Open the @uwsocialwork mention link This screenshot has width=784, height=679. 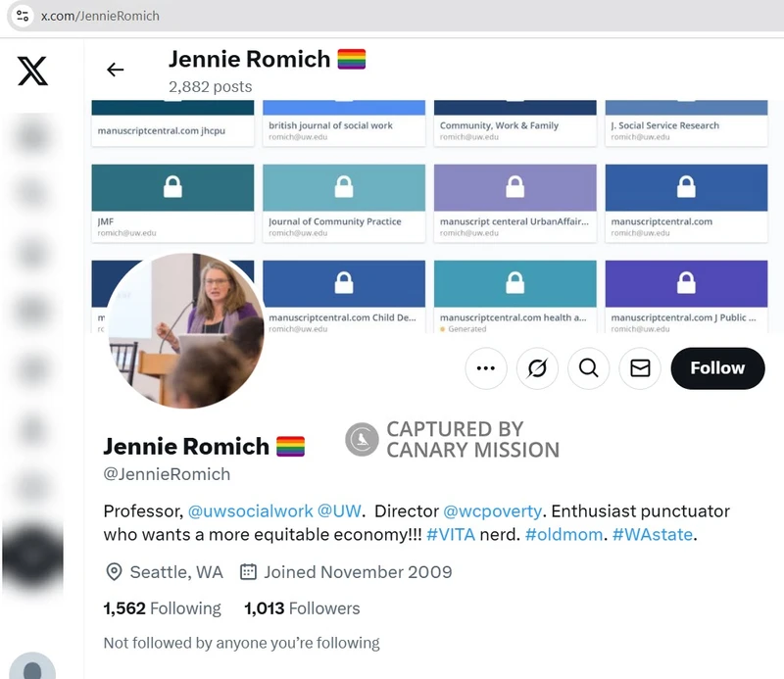click(250, 511)
